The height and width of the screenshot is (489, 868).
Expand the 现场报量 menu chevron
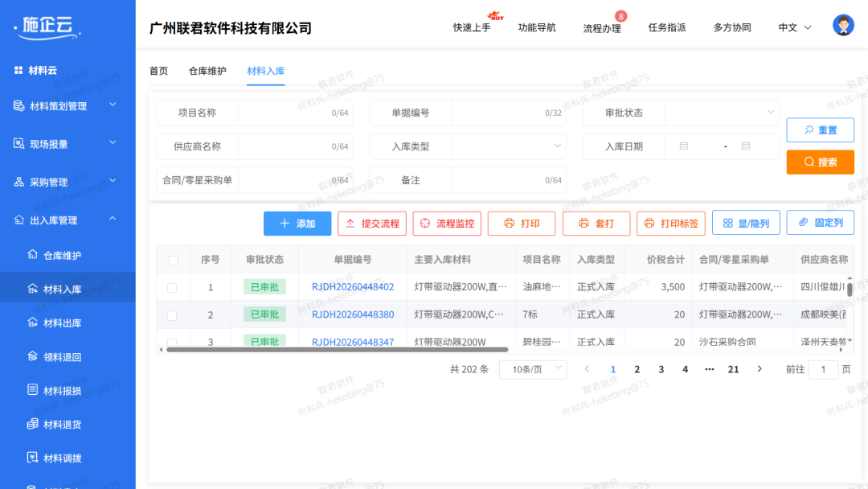[x=113, y=142]
